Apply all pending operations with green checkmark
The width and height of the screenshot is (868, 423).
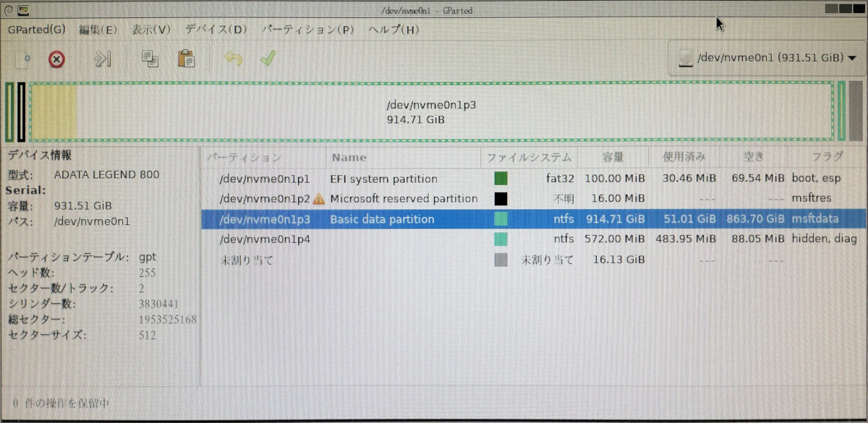[x=268, y=59]
